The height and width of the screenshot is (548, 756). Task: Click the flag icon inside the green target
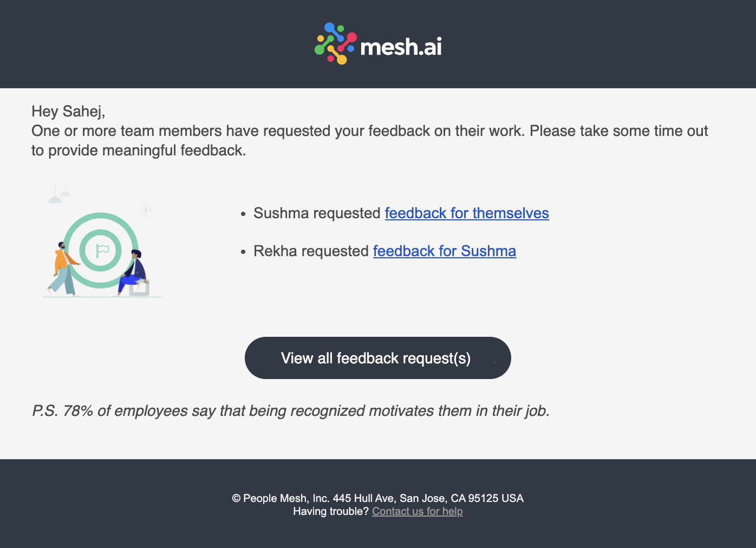click(102, 250)
